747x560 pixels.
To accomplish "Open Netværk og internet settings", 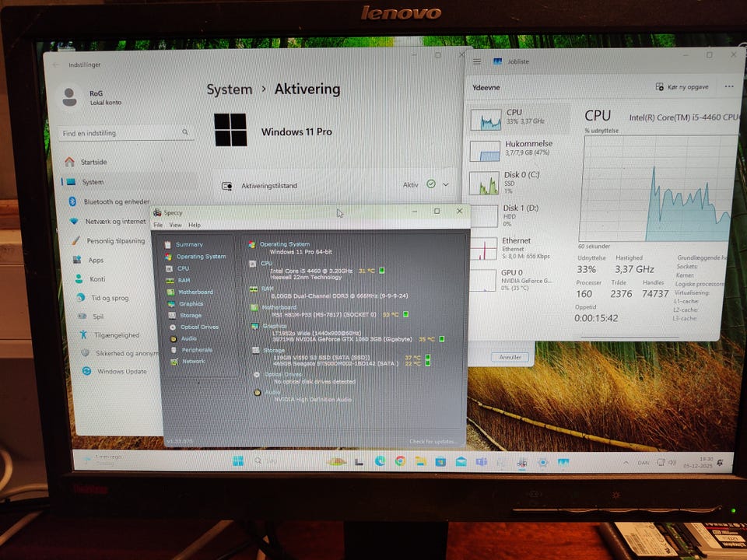I will pyautogui.click(x=115, y=222).
